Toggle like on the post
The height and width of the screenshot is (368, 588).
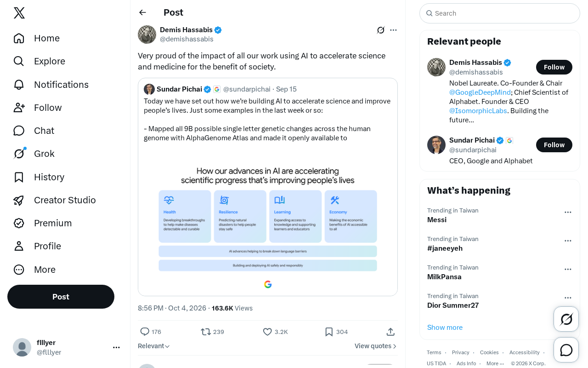pyautogui.click(x=267, y=332)
